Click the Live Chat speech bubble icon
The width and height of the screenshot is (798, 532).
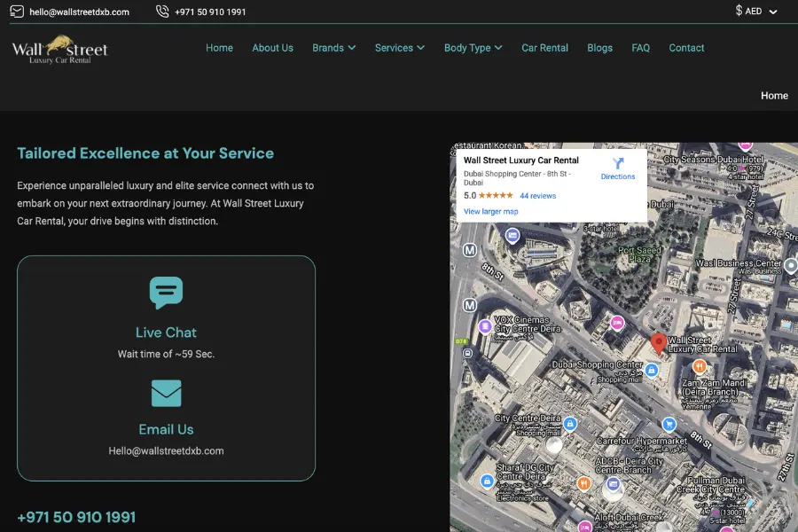point(166,293)
